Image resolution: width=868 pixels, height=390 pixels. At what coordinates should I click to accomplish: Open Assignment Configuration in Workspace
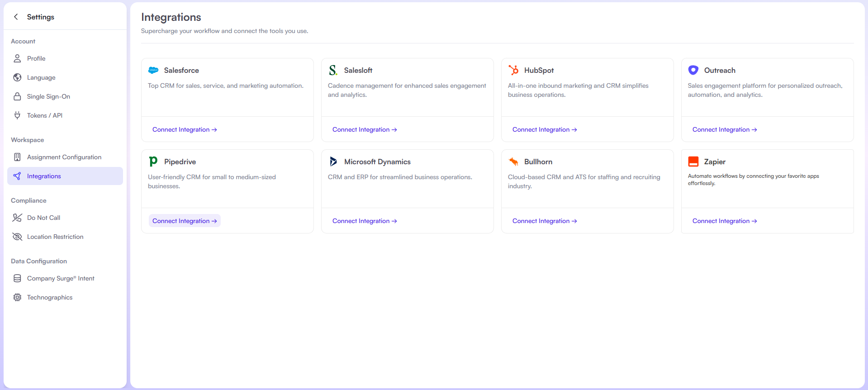point(64,157)
